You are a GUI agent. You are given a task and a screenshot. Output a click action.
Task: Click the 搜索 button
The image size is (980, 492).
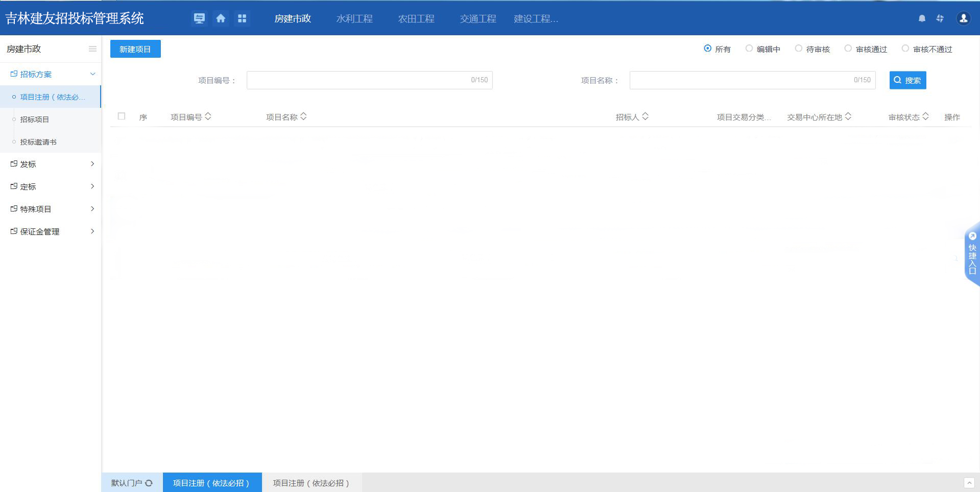907,80
